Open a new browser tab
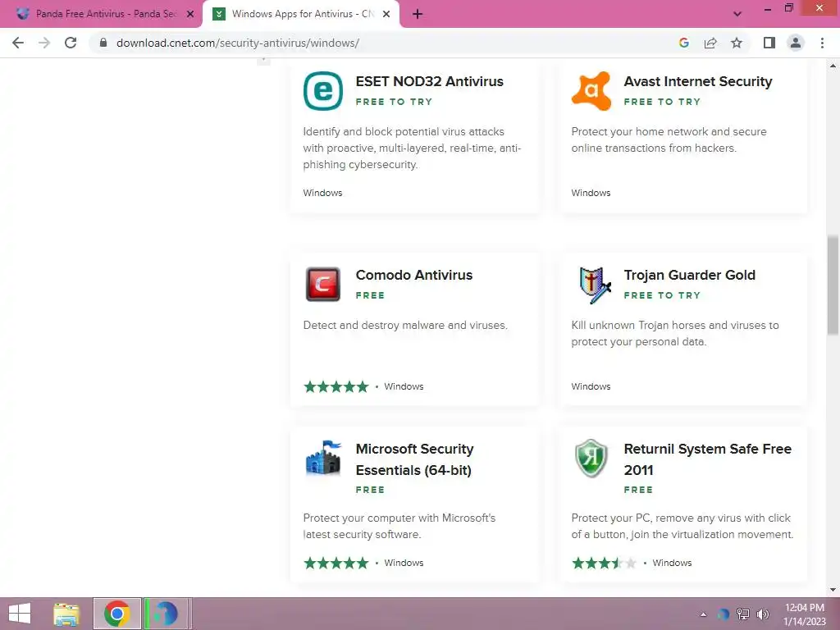 [x=418, y=15]
